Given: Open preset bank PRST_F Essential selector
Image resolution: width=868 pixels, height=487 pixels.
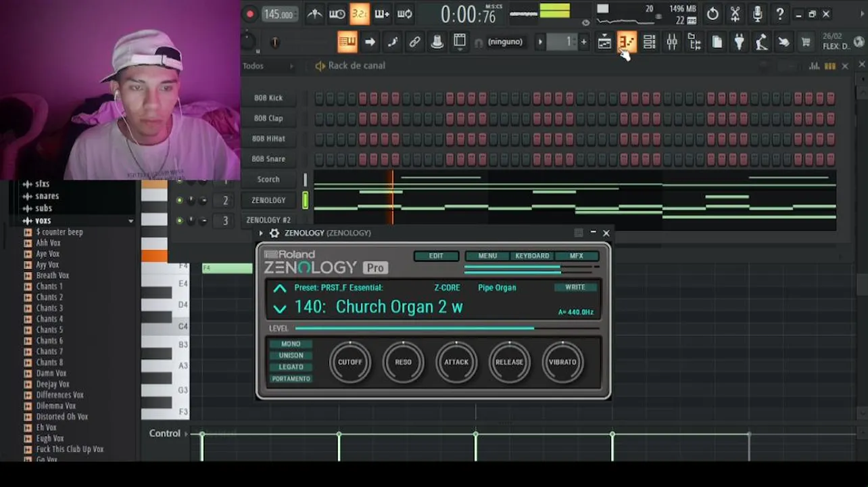Looking at the screenshot, I should click(339, 287).
